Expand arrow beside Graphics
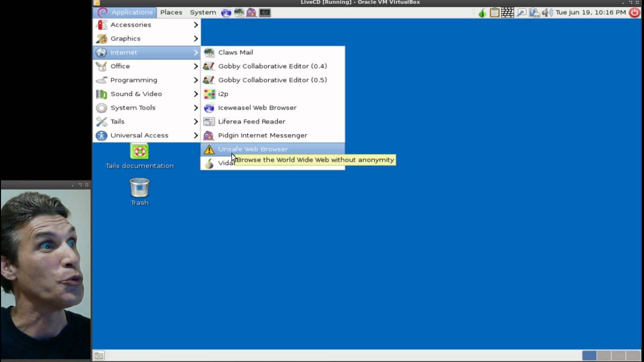Viewport: 644px width, 362px height. tap(196, 38)
